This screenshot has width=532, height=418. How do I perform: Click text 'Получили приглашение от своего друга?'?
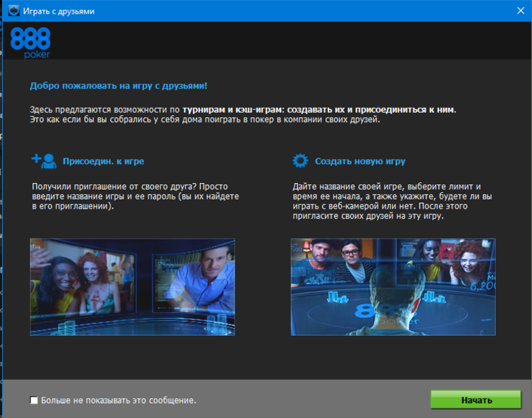coord(114,187)
